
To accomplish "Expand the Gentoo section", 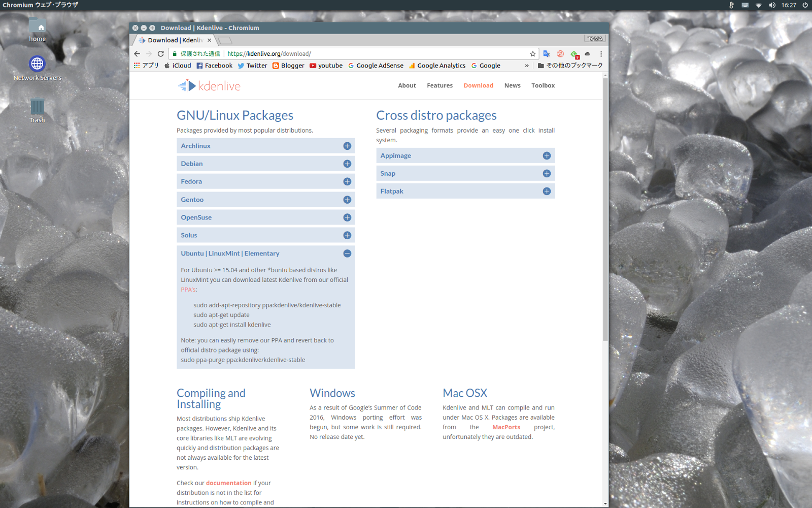I will click(x=266, y=200).
